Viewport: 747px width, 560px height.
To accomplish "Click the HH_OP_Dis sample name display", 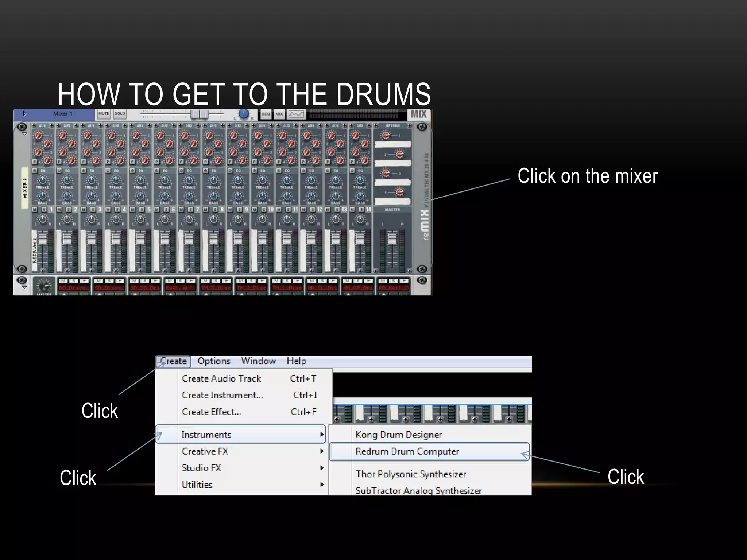I will point(357,288).
